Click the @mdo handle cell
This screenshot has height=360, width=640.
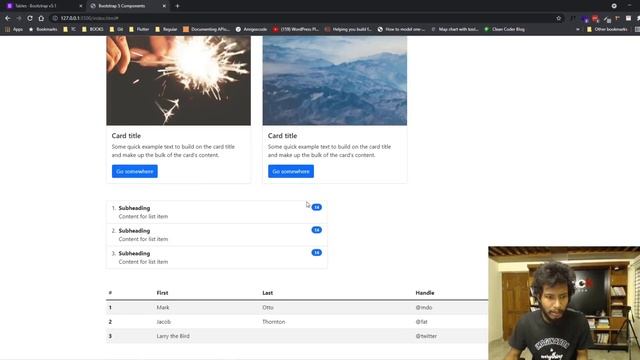coord(424,308)
